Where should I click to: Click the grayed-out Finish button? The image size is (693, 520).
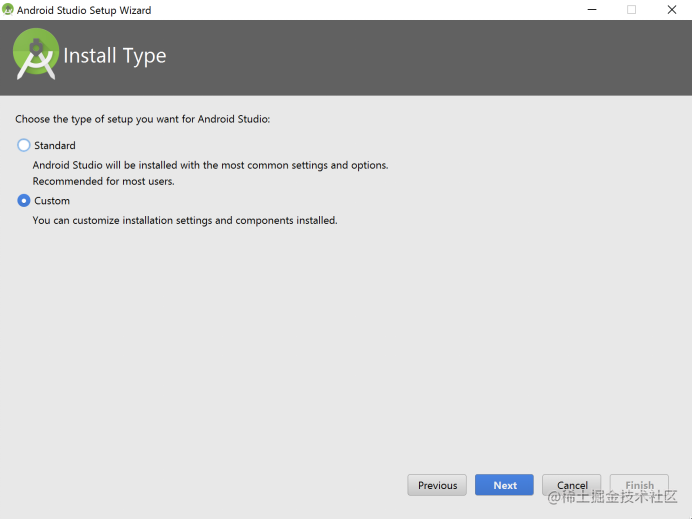pos(639,485)
